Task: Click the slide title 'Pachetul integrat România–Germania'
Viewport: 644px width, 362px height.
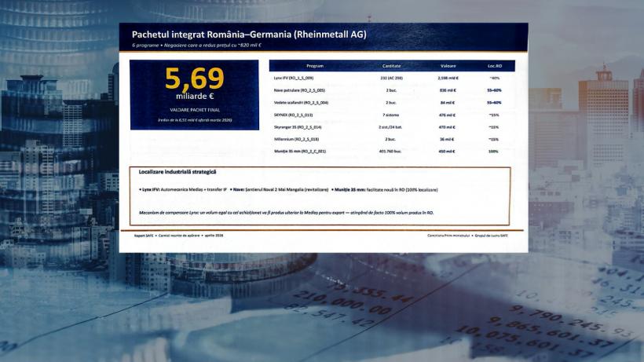Action: (x=248, y=35)
